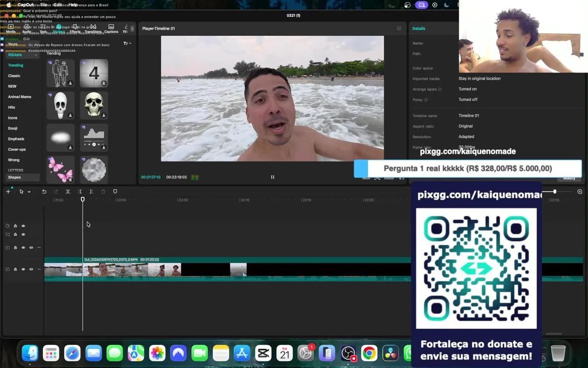Delete the selected clip with trash icon
This screenshot has height=368, width=588.
(103, 192)
